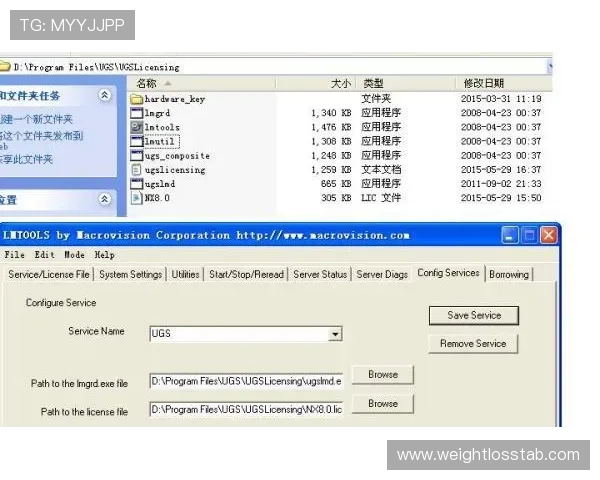Image resolution: width=600 pixels, height=480 pixels.
Task: Open the address bar dropdown arrow
Action: click(x=550, y=66)
